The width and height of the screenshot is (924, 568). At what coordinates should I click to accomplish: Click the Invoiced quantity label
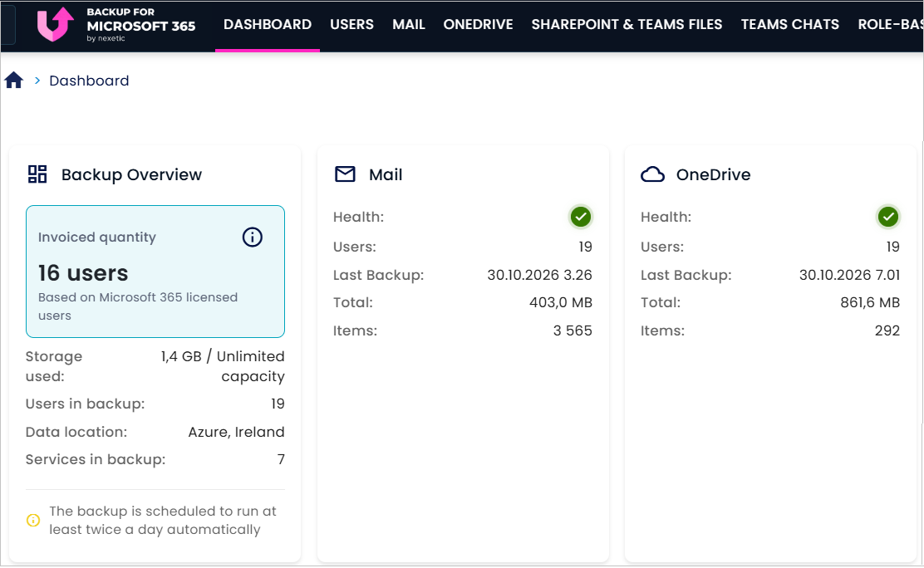(x=97, y=237)
